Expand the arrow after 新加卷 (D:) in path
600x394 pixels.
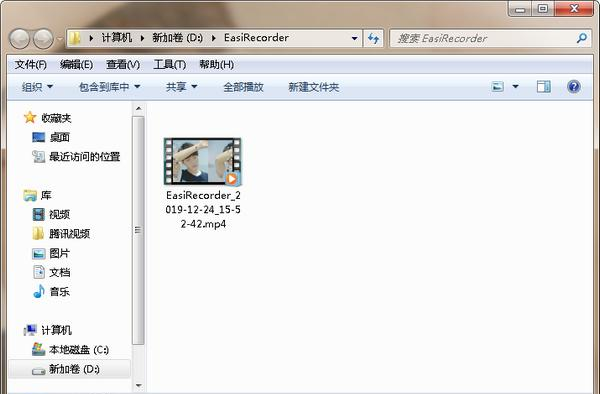tap(214, 38)
